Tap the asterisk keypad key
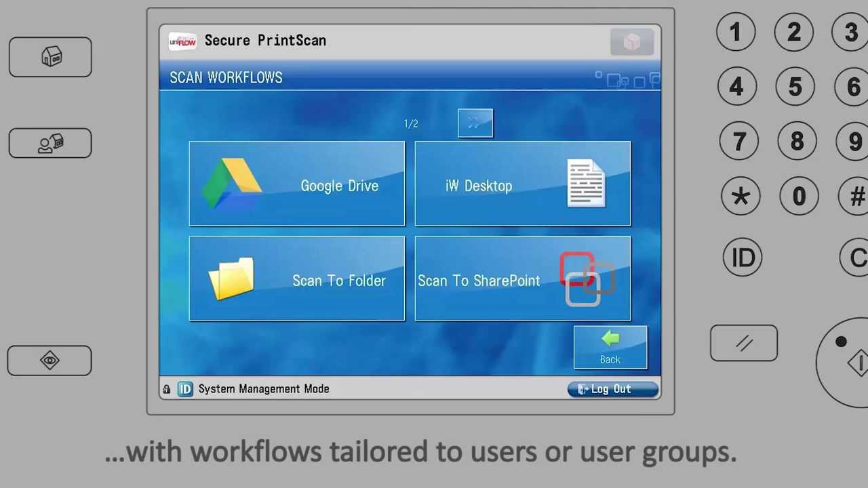Screen dimensions: 868x488 click(x=741, y=197)
